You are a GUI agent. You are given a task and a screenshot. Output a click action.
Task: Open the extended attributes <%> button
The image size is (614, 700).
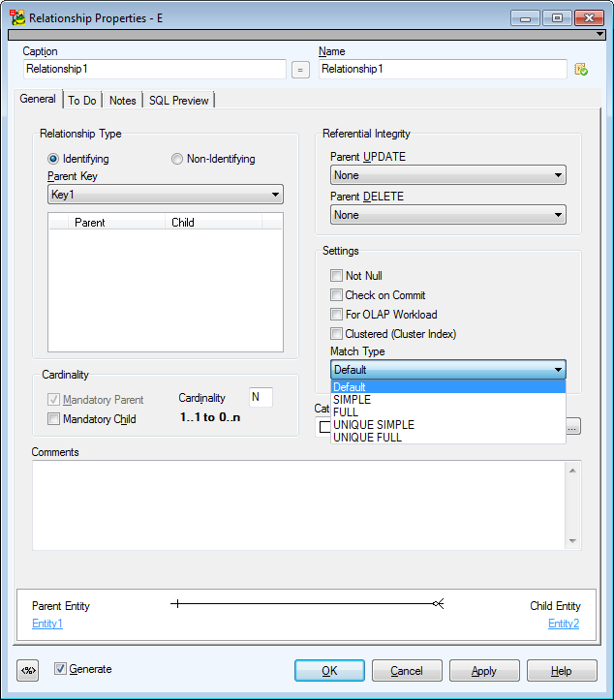tap(28, 670)
